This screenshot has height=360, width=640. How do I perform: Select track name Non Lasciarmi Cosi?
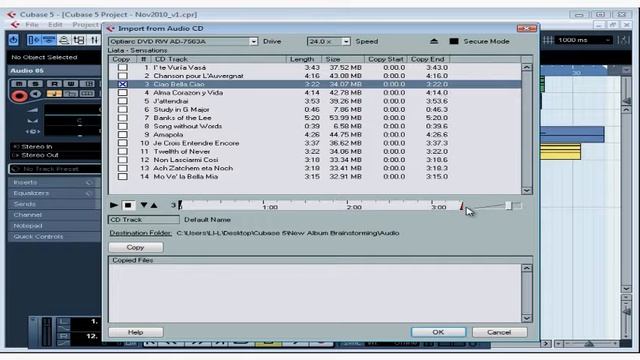coord(185,160)
